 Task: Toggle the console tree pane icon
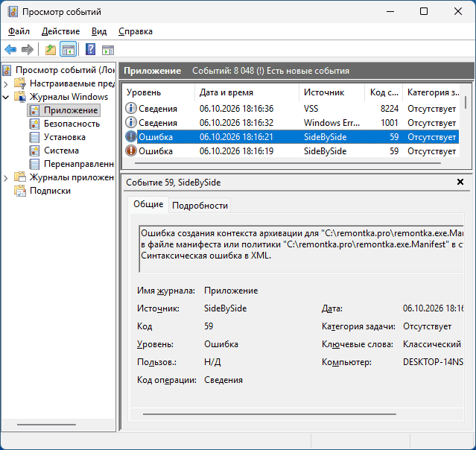click(x=68, y=49)
